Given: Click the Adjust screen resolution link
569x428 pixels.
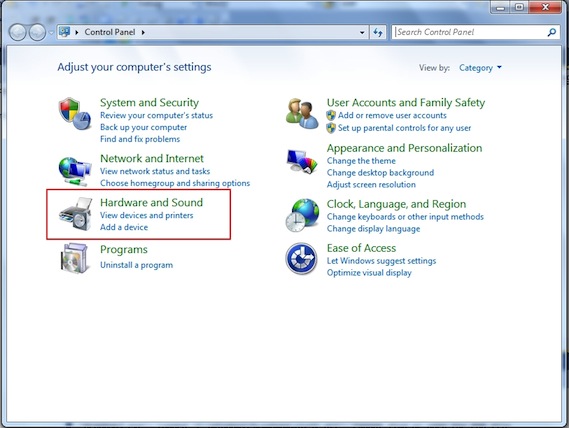Looking at the screenshot, I should [371, 185].
